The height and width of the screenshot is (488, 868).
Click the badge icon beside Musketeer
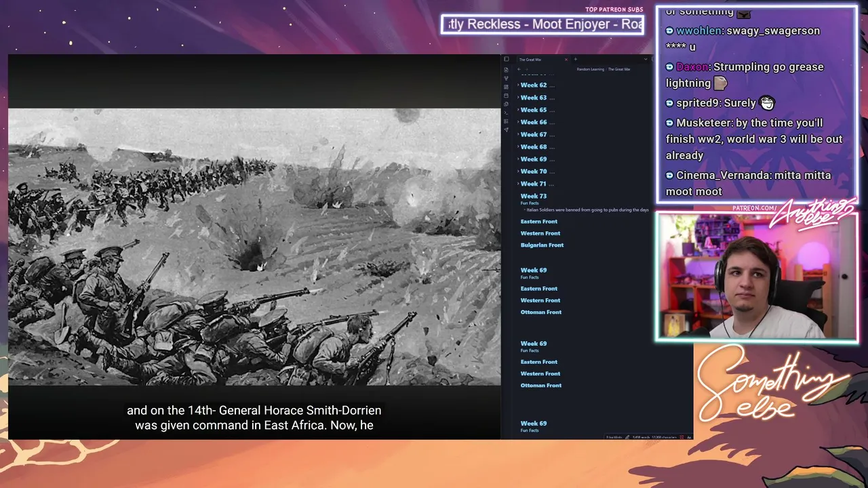pos(669,123)
